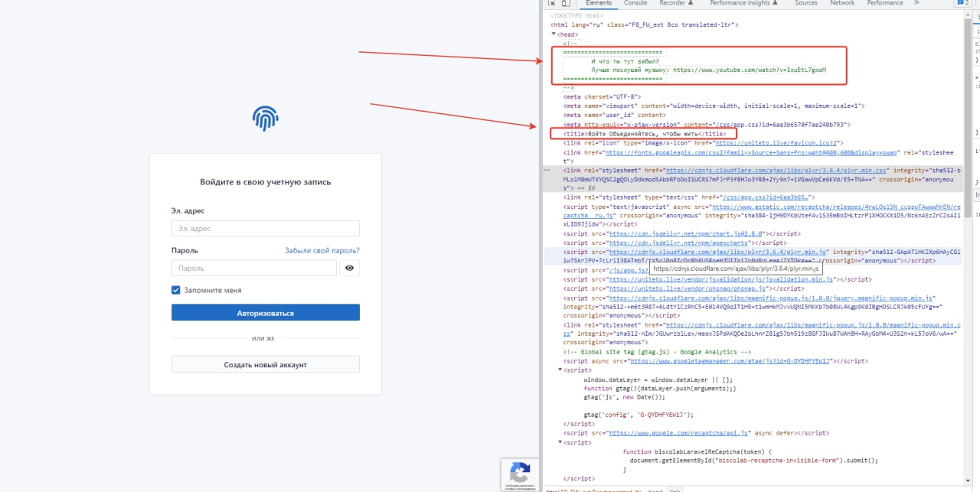Focus the 'Пароль' input field
This screenshot has width=980, height=492.
[254, 268]
